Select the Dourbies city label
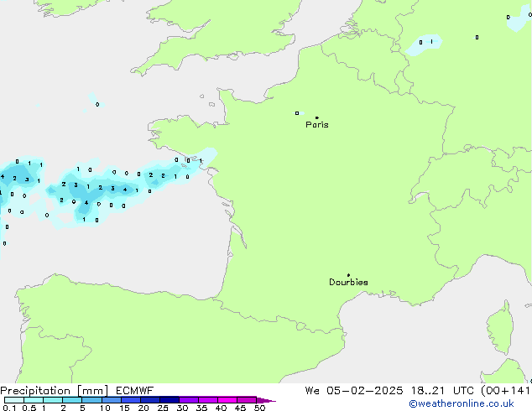The image size is (532, 411). [x=348, y=283]
